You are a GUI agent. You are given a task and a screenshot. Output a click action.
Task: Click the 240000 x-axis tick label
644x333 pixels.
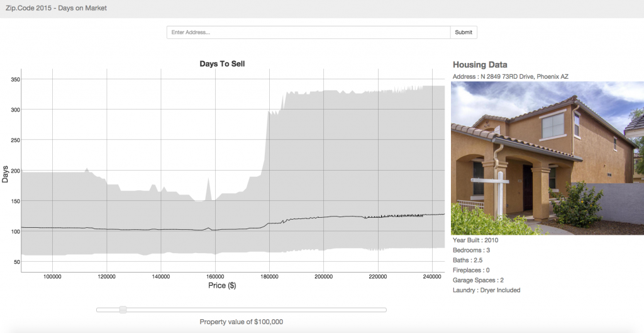tap(431, 277)
